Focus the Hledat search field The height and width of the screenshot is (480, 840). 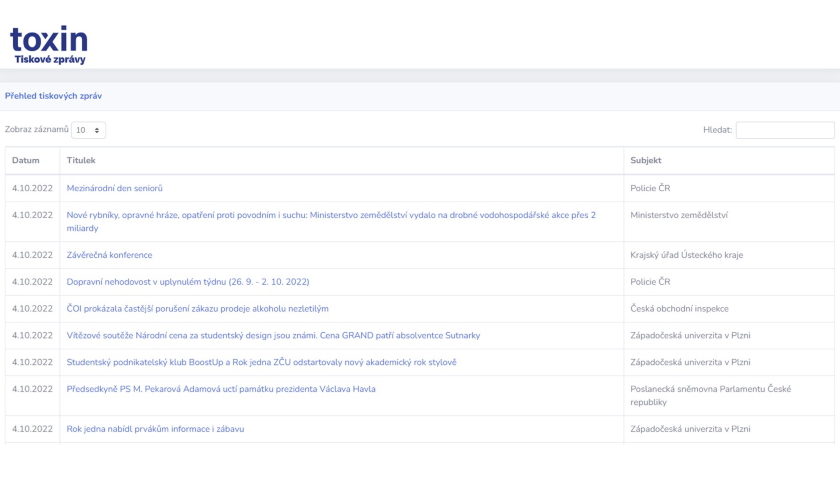785,130
